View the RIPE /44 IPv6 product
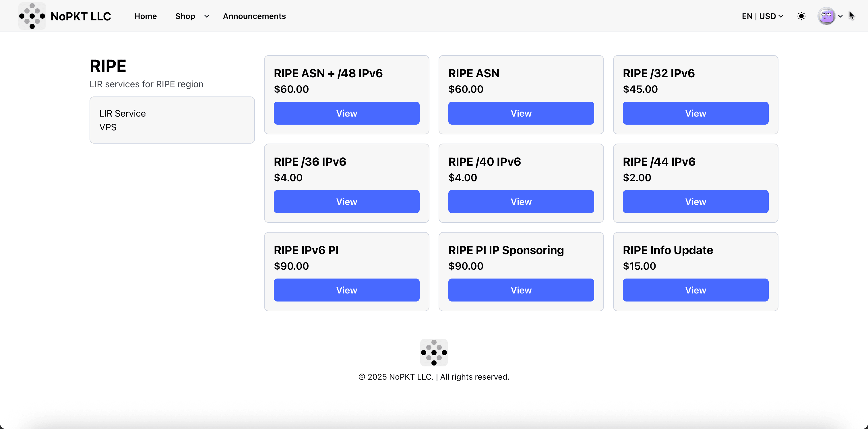The image size is (868, 429). (x=695, y=202)
